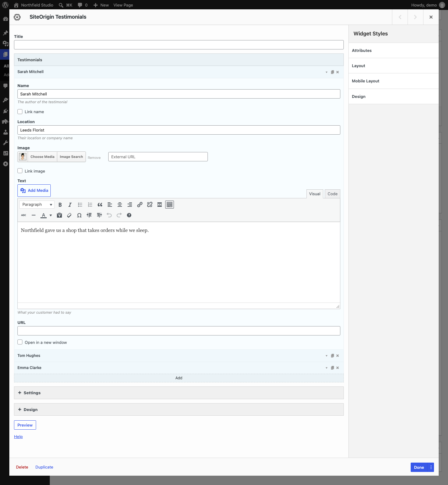This screenshot has height=485, width=448.
Task: Apply strikethrough formatting
Action: click(x=24, y=215)
